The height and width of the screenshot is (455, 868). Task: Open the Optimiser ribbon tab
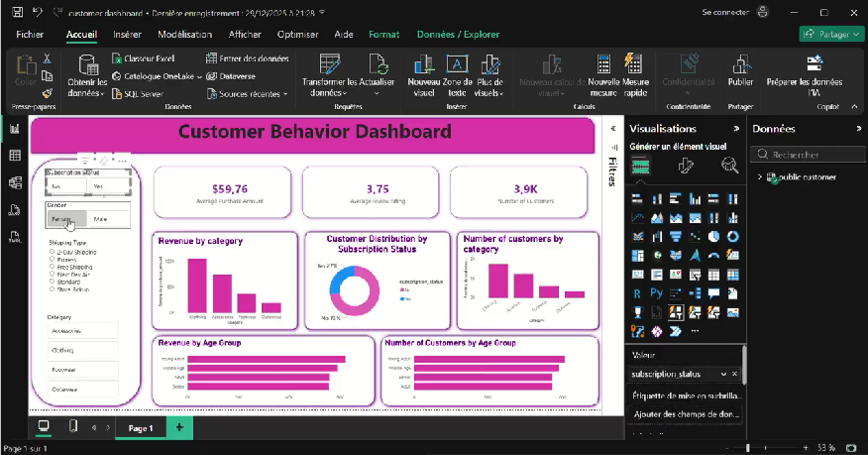click(x=298, y=35)
